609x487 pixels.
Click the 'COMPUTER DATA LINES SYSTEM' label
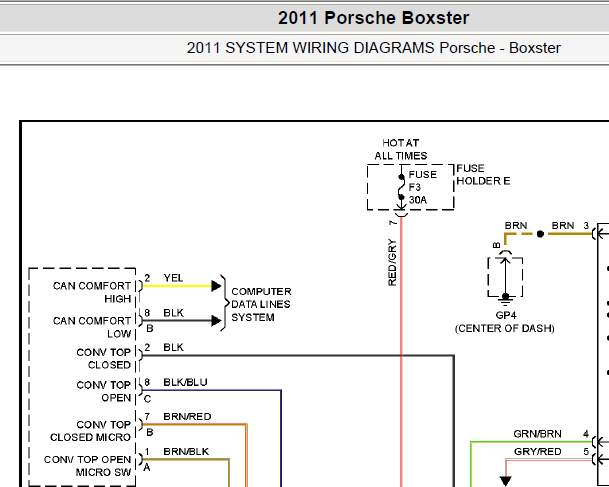pyautogui.click(x=261, y=304)
